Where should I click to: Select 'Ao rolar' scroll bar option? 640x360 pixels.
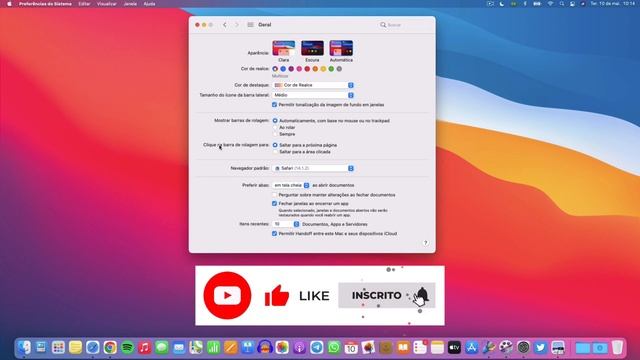[275, 127]
